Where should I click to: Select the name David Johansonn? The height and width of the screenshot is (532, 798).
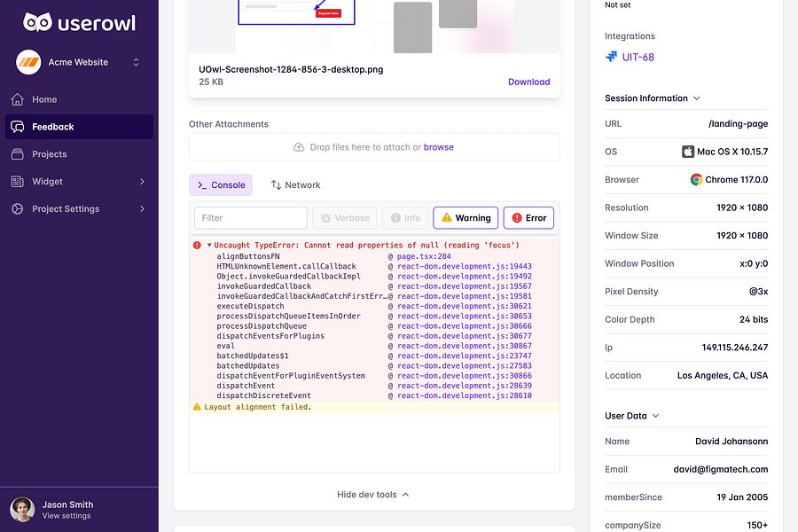point(731,442)
